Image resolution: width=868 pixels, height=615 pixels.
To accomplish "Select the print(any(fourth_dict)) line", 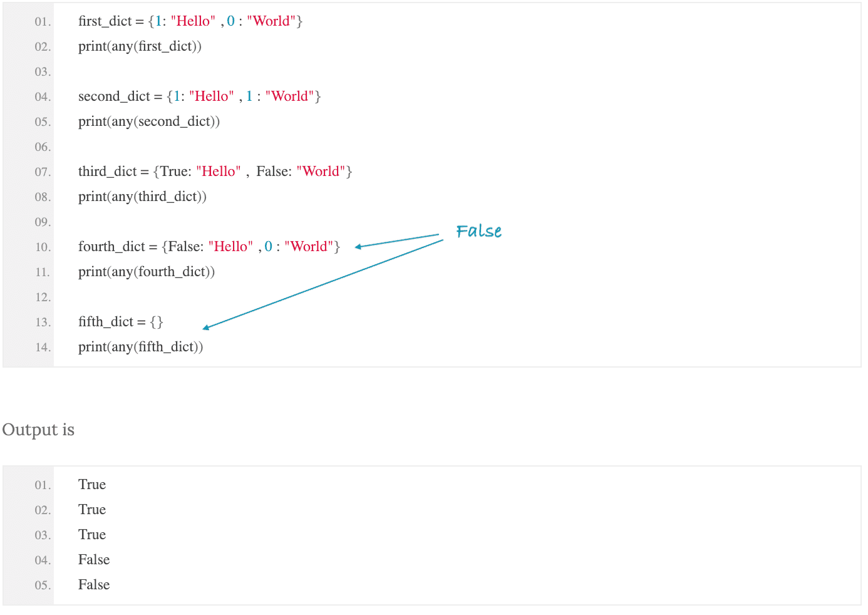I will tap(147, 272).
